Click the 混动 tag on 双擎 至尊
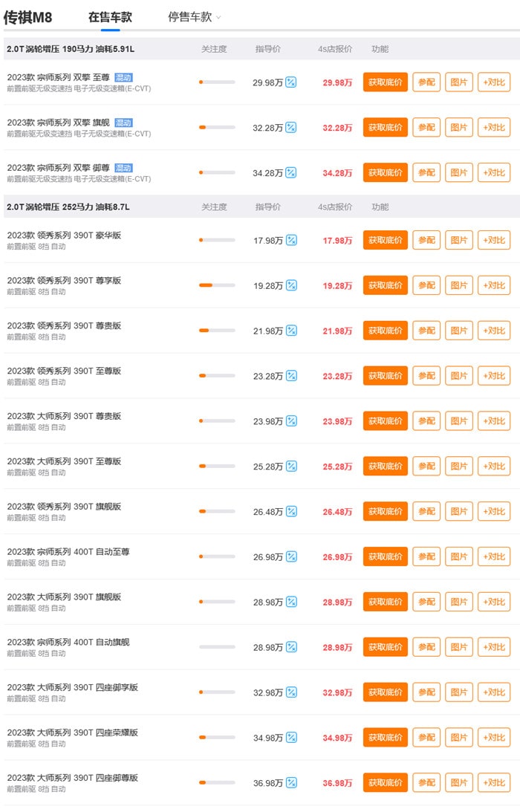 pyautogui.click(x=124, y=78)
